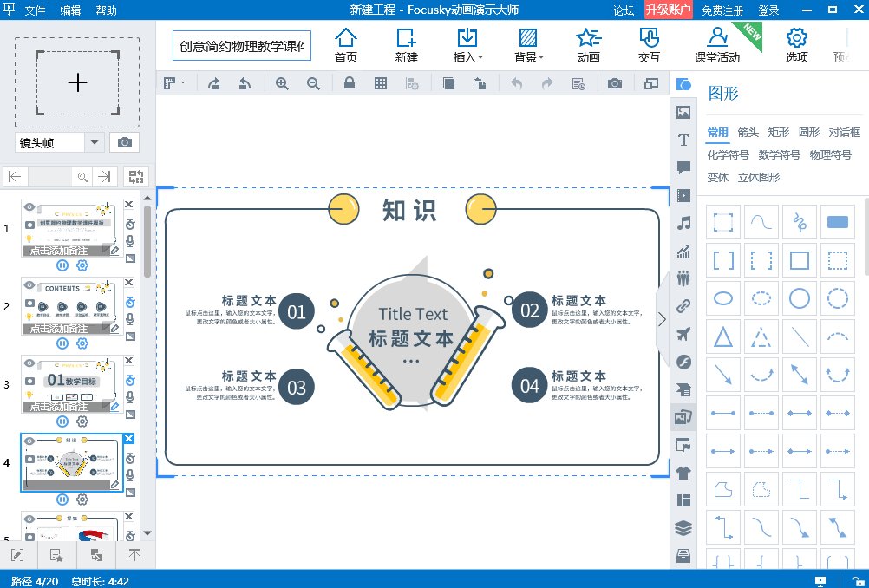Click the camera screenshot icon in canvas toolbar
The height and width of the screenshot is (588, 869).
(x=615, y=83)
